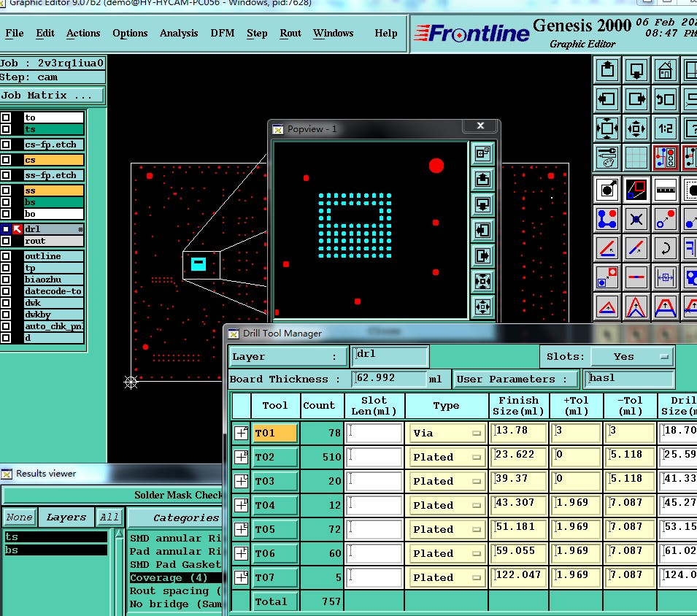
Task: Expand row T05 with plus button
Action: pyautogui.click(x=241, y=529)
